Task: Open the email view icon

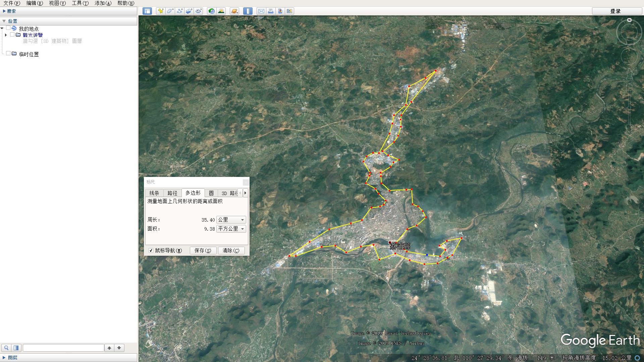Action: point(262,11)
